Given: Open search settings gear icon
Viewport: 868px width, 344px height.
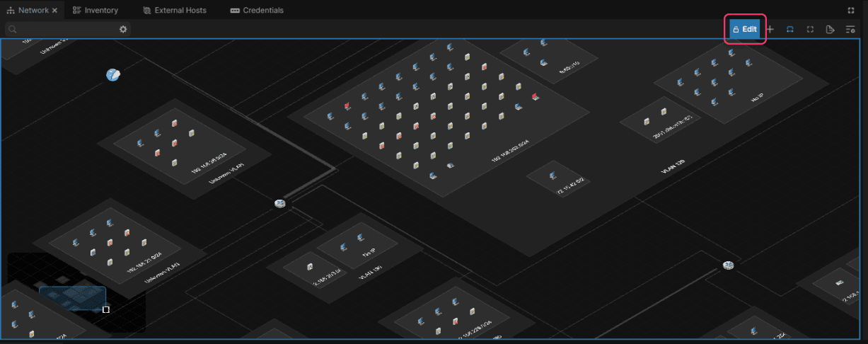Looking at the screenshot, I should pyautogui.click(x=123, y=29).
